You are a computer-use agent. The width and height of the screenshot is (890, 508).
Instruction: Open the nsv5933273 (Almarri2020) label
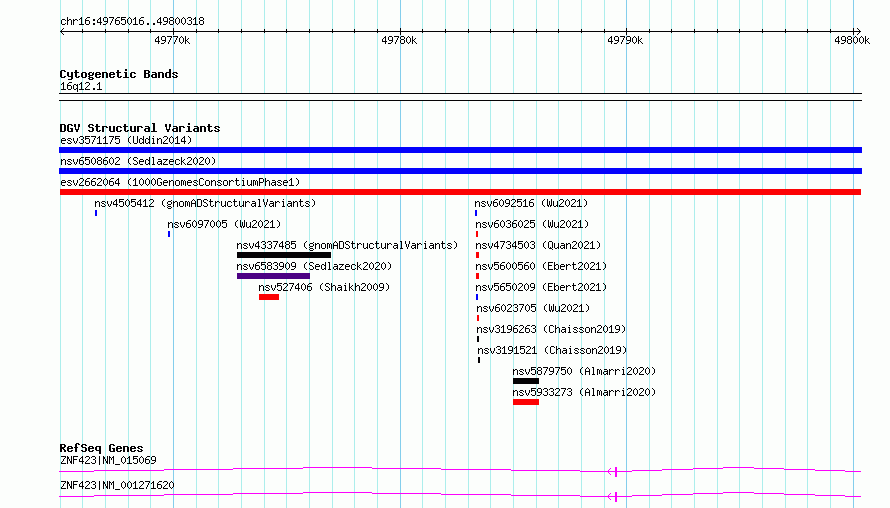584,392
